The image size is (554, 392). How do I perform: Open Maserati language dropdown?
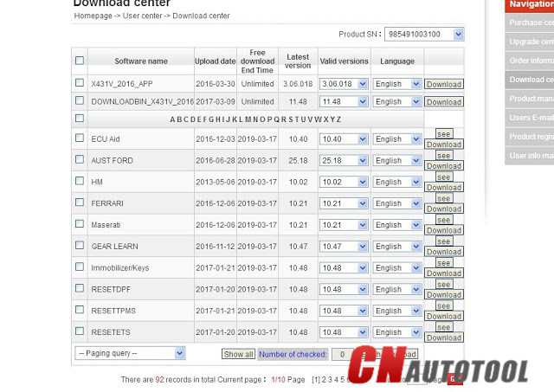click(x=396, y=225)
